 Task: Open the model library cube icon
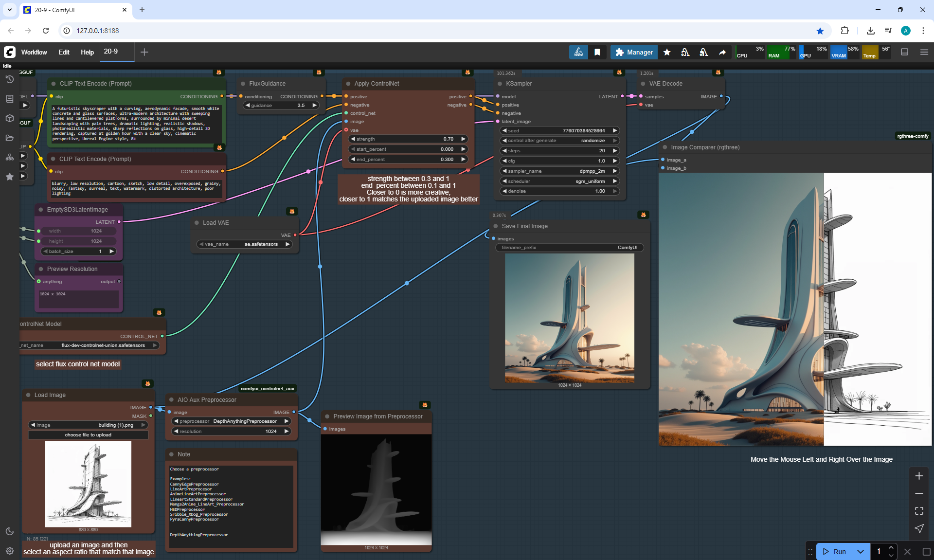pos(9,118)
